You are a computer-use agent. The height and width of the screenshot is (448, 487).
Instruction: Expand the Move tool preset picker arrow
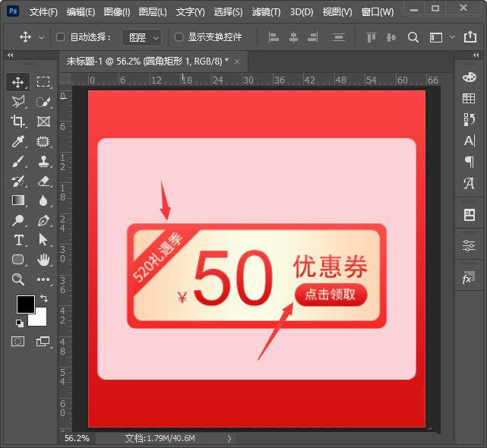(x=41, y=37)
